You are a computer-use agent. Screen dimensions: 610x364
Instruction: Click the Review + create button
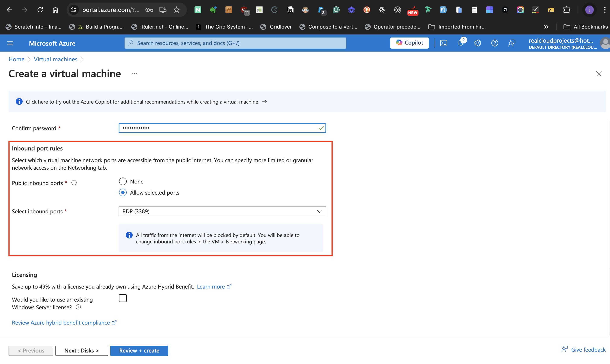pyautogui.click(x=139, y=351)
